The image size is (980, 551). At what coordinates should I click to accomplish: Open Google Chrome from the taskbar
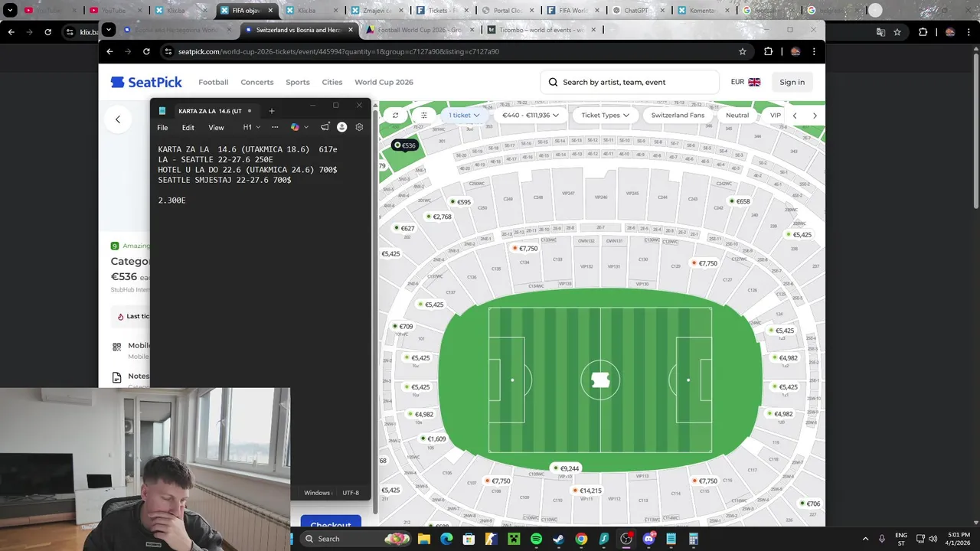[x=581, y=539]
